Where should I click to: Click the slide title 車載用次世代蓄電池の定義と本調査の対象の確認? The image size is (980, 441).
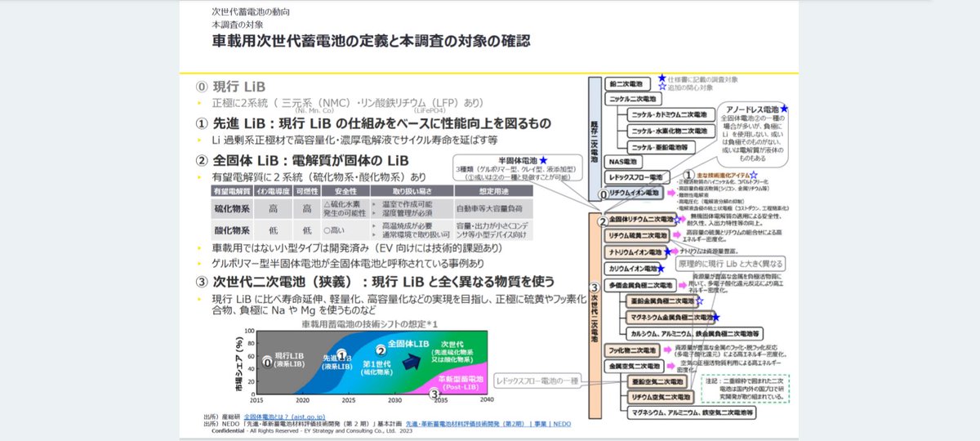(371, 41)
